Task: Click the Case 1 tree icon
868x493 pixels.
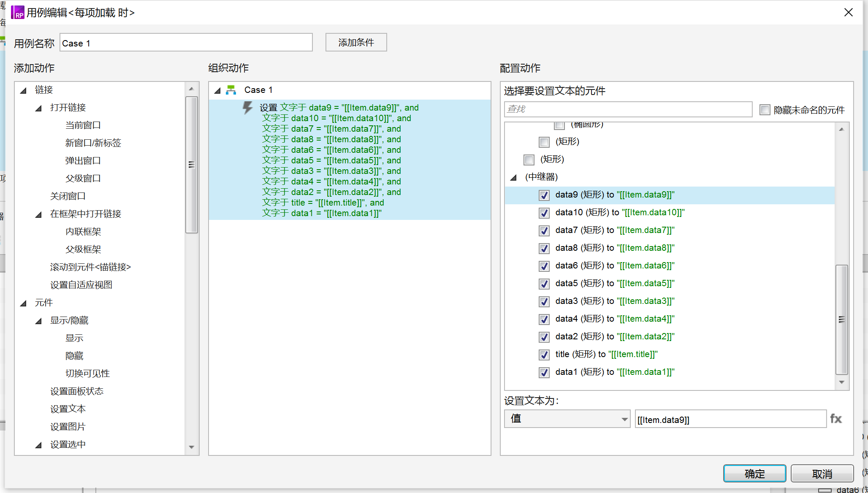Action: pyautogui.click(x=231, y=90)
